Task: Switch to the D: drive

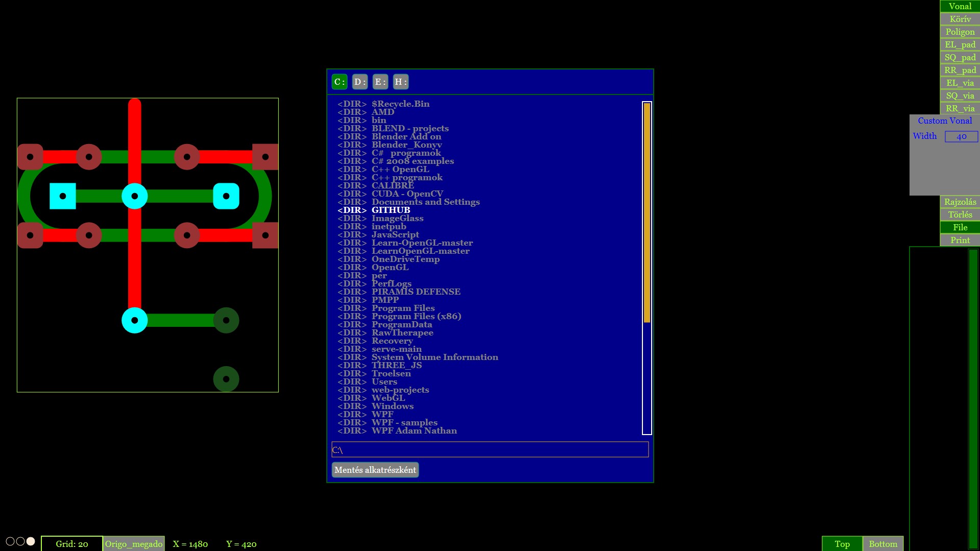Action: 360,82
